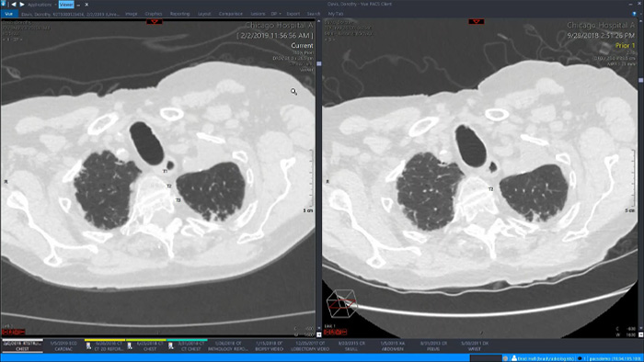The height and width of the screenshot is (362, 644).
Task: Click the T2 vertebra label in the right viewport
Action: (x=490, y=189)
